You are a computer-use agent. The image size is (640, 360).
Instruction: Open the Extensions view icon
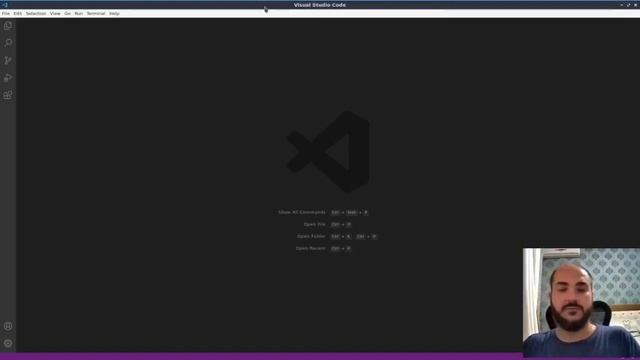8,95
